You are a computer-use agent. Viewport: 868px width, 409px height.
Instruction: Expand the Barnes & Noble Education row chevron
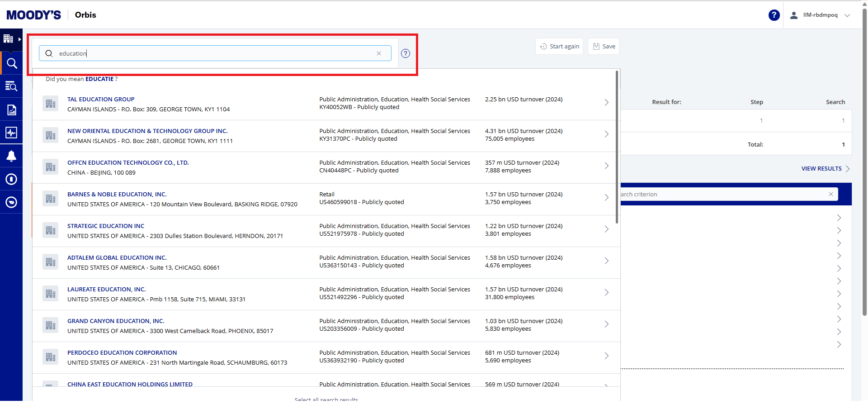(607, 198)
